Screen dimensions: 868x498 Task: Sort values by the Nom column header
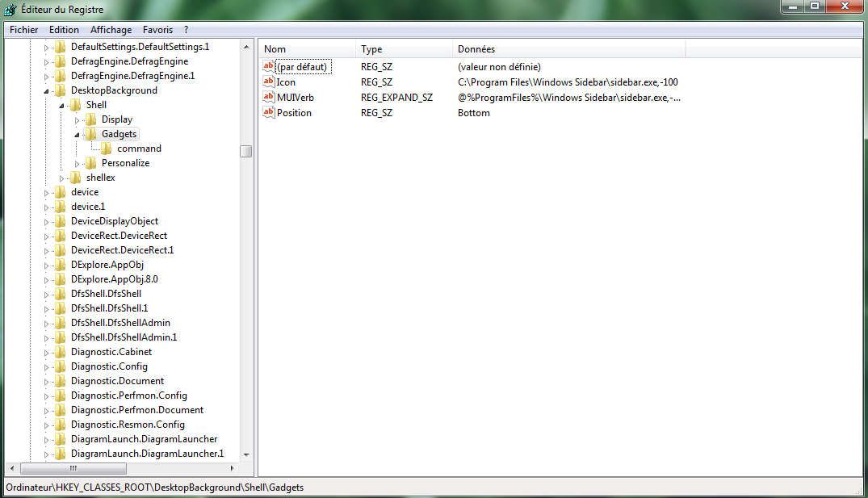(308, 49)
